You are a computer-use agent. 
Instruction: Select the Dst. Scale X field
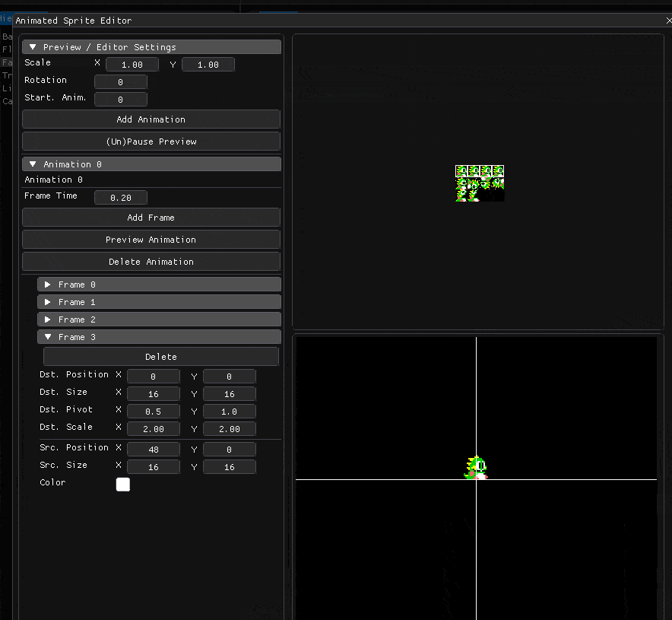click(x=154, y=429)
